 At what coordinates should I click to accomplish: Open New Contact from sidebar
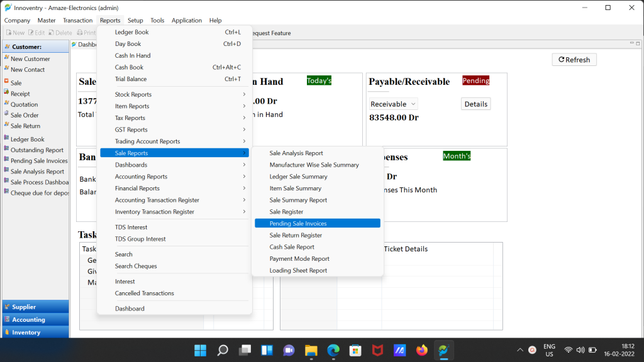coord(28,69)
